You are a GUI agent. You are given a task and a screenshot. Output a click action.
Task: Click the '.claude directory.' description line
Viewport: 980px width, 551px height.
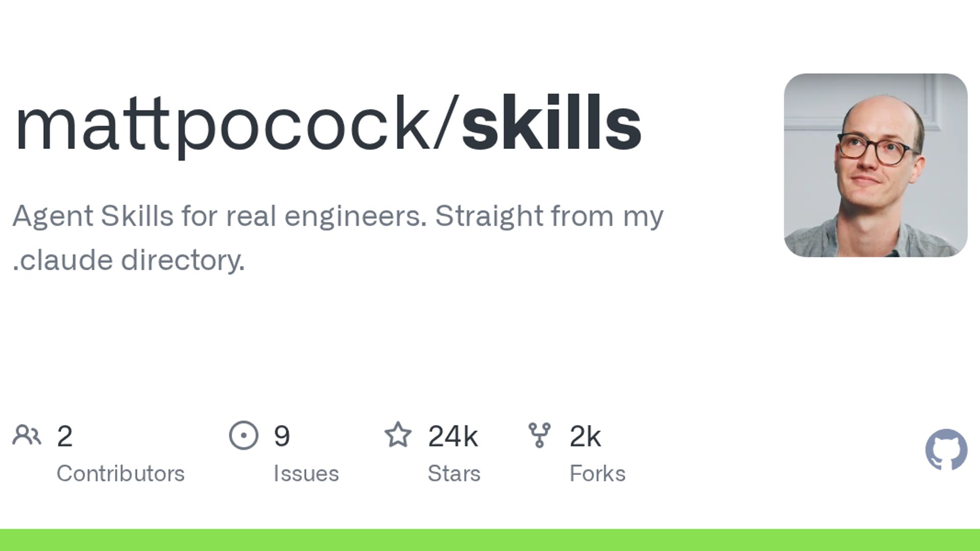coord(129,260)
